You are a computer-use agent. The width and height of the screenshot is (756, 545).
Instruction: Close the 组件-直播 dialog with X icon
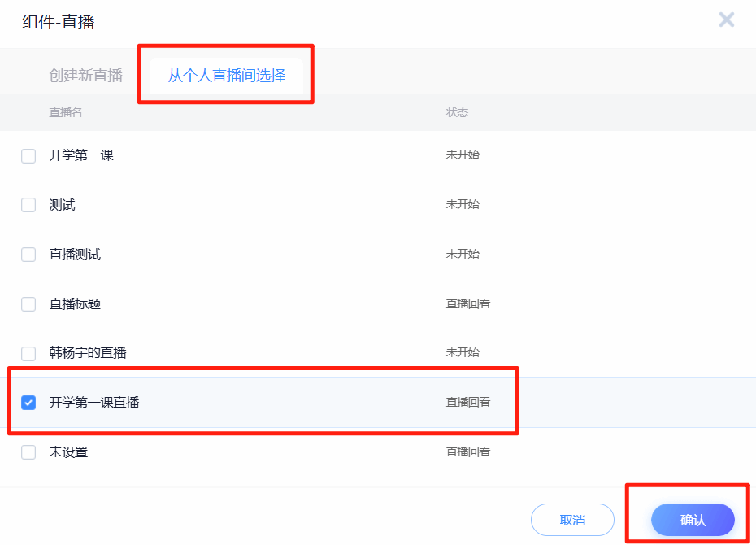tap(726, 20)
